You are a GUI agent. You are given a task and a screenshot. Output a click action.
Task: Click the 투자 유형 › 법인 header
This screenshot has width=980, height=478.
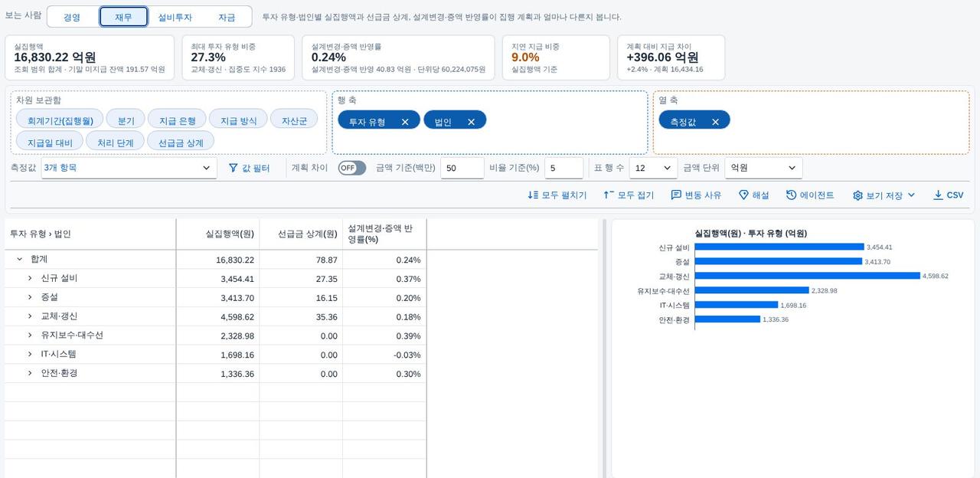[90, 234]
